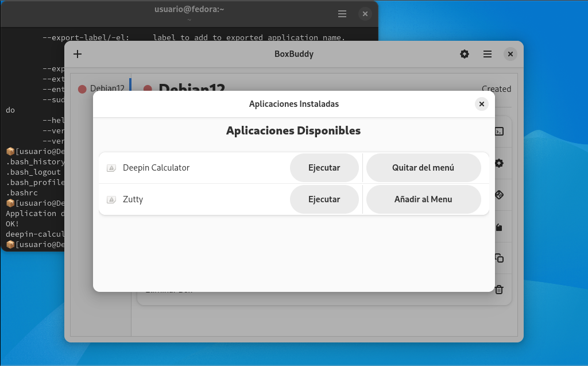
Task: Close the BoxBuddy window
Action: click(x=510, y=54)
